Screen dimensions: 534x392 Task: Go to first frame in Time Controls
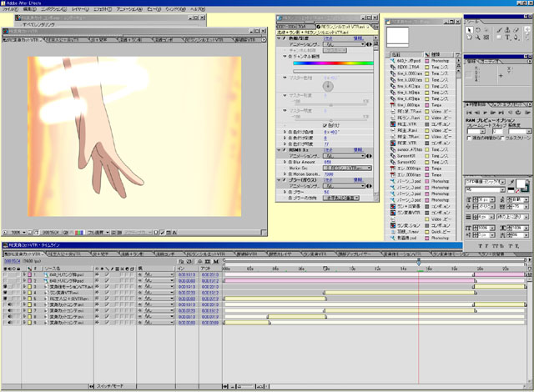coord(469,113)
